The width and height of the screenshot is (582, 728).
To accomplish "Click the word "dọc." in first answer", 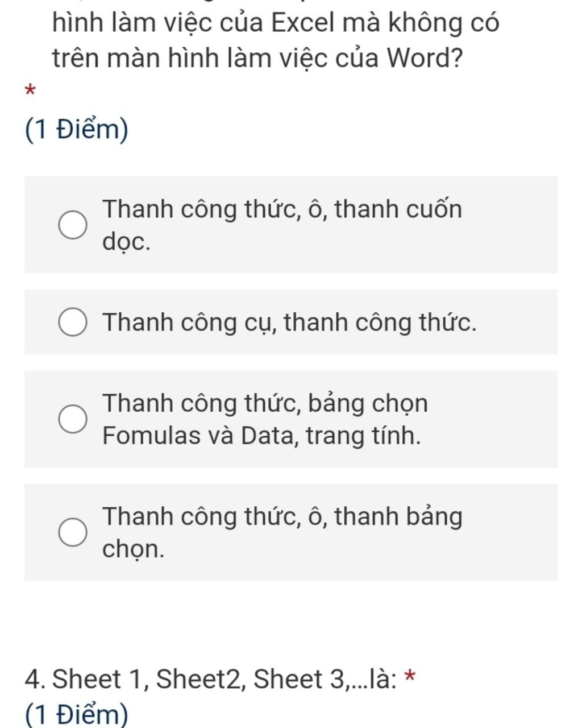I will pyautogui.click(x=126, y=242).
